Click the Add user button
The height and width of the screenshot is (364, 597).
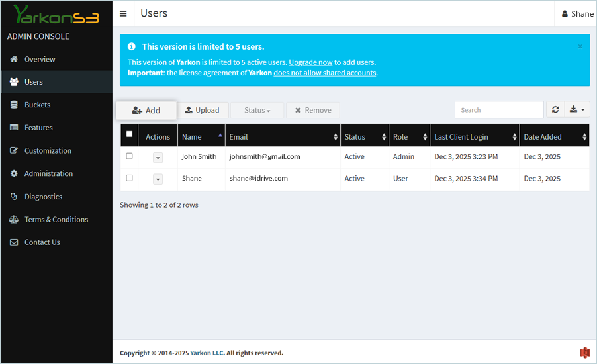146,111
